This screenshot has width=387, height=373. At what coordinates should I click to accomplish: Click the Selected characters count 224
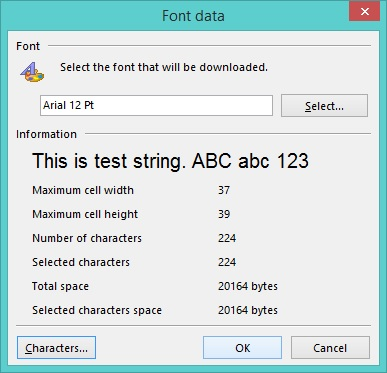pyautogui.click(x=227, y=262)
